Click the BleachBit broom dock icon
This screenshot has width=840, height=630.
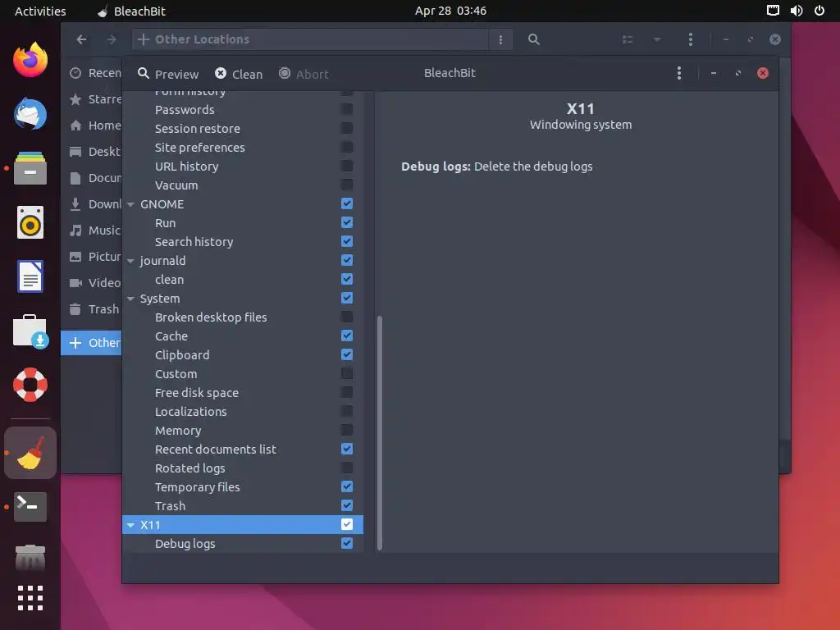click(x=30, y=453)
